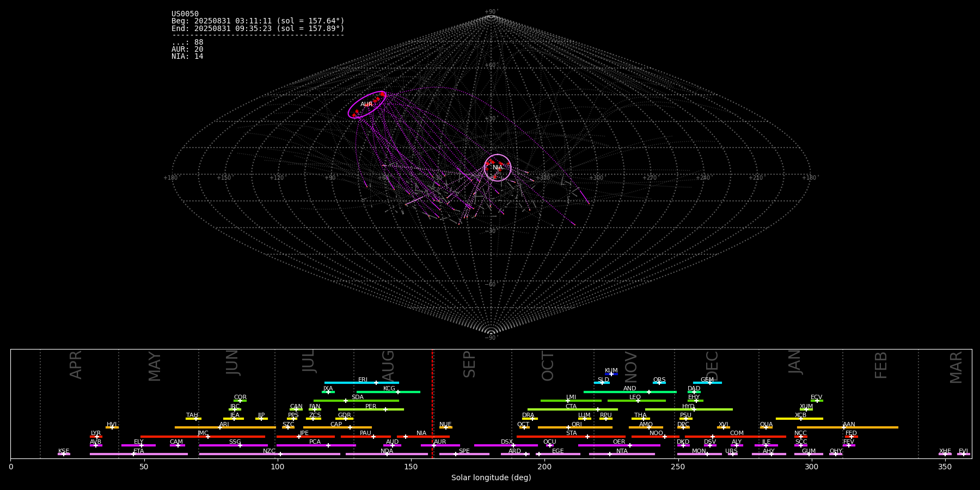Click the +300 longitude label on the map

click(x=596, y=177)
